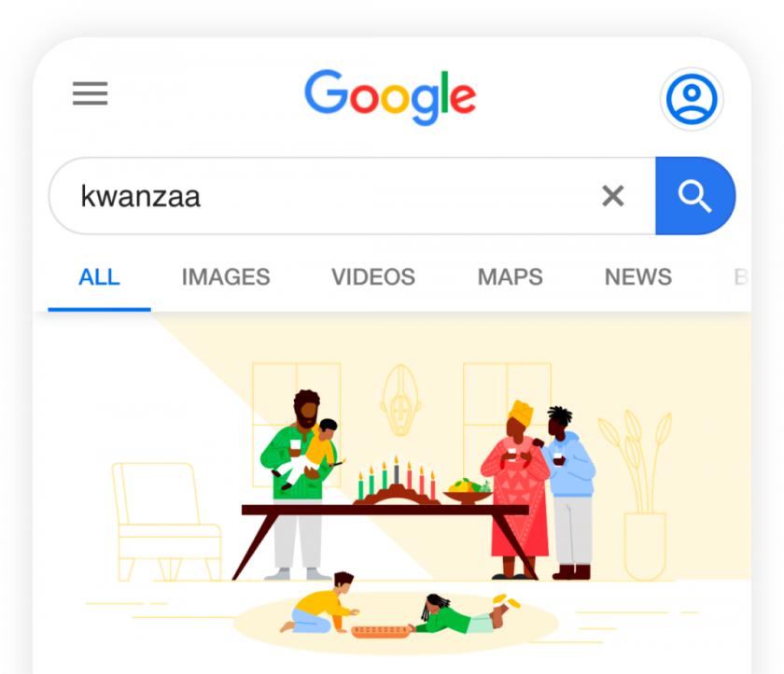Image resolution: width=784 pixels, height=674 pixels.
Task: Open the account profile icon
Action: [692, 99]
